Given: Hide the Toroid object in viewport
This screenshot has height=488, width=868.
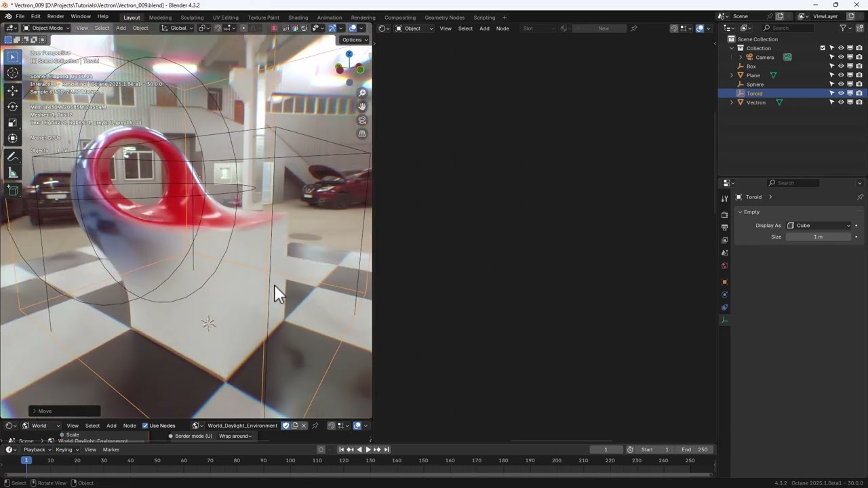Looking at the screenshot, I should pos(841,94).
